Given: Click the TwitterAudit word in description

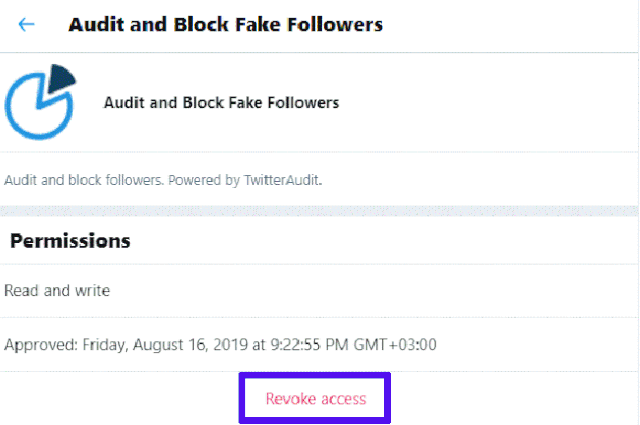Looking at the screenshot, I should pyautogui.click(x=282, y=180).
